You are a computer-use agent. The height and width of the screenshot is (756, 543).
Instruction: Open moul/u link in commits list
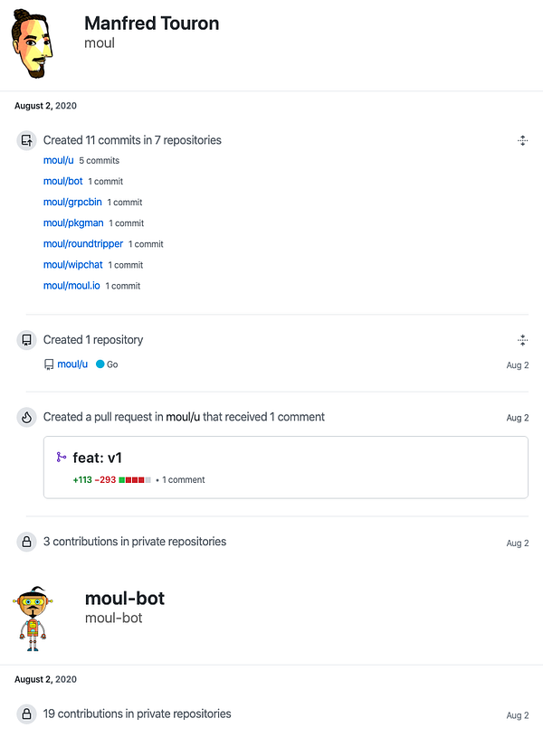59,160
